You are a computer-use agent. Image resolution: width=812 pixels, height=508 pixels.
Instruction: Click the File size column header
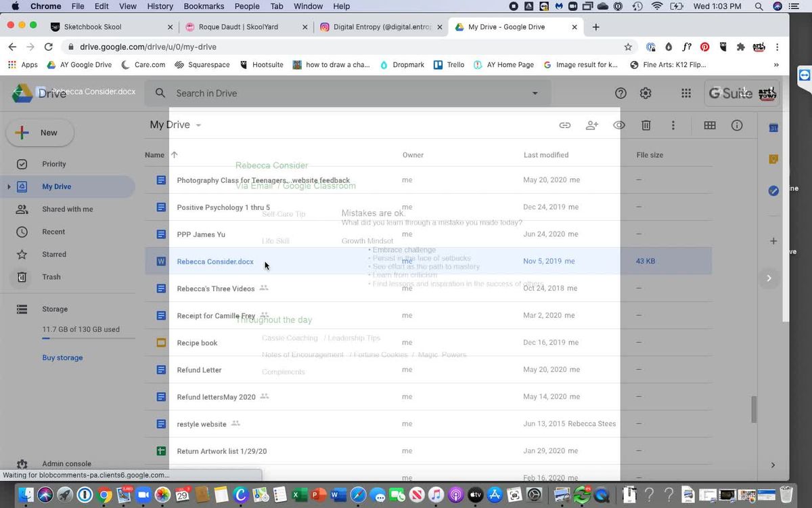(650, 155)
